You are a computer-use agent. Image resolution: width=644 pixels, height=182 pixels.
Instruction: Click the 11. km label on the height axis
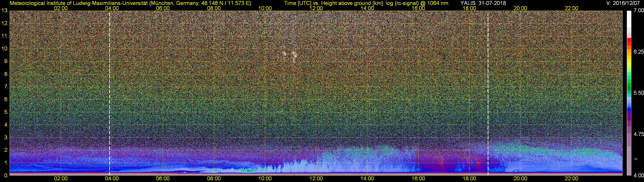[x=5, y=36]
